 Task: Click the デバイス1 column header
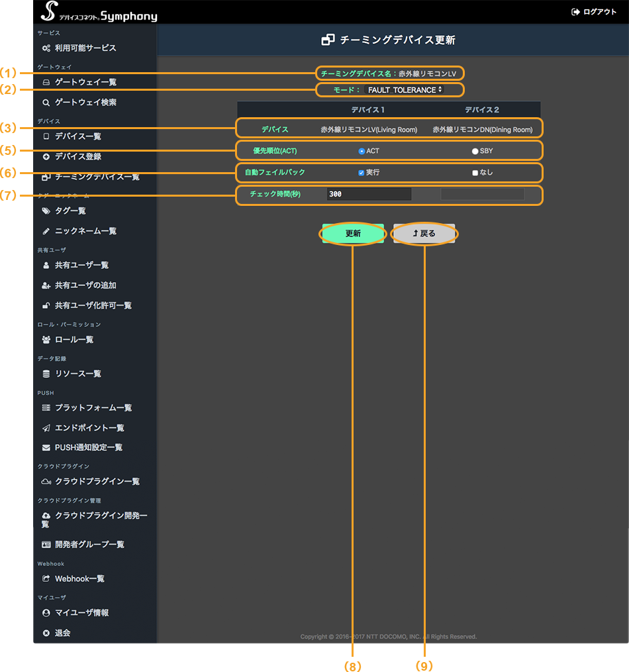click(368, 110)
